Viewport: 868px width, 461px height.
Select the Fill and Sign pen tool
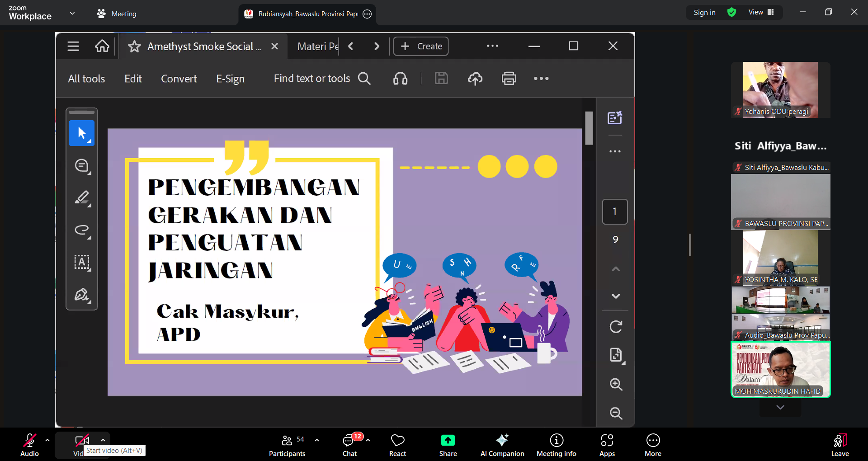tap(82, 295)
